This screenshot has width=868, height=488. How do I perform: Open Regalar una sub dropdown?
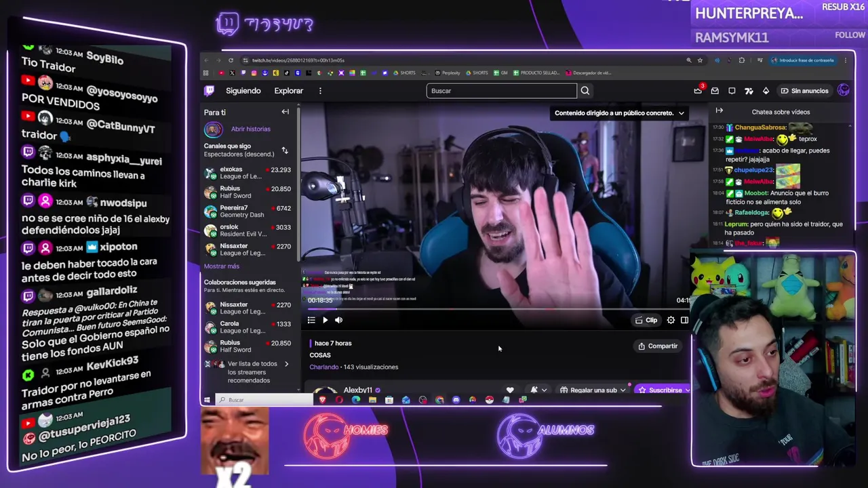[x=593, y=390]
